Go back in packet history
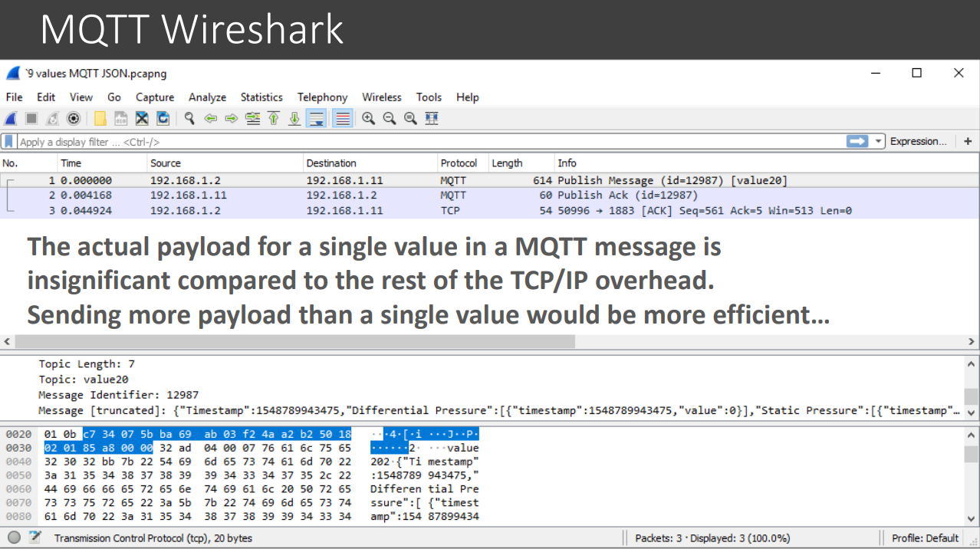Viewport: 980px width, 549px height. pyautogui.click(x=210, y=119)
